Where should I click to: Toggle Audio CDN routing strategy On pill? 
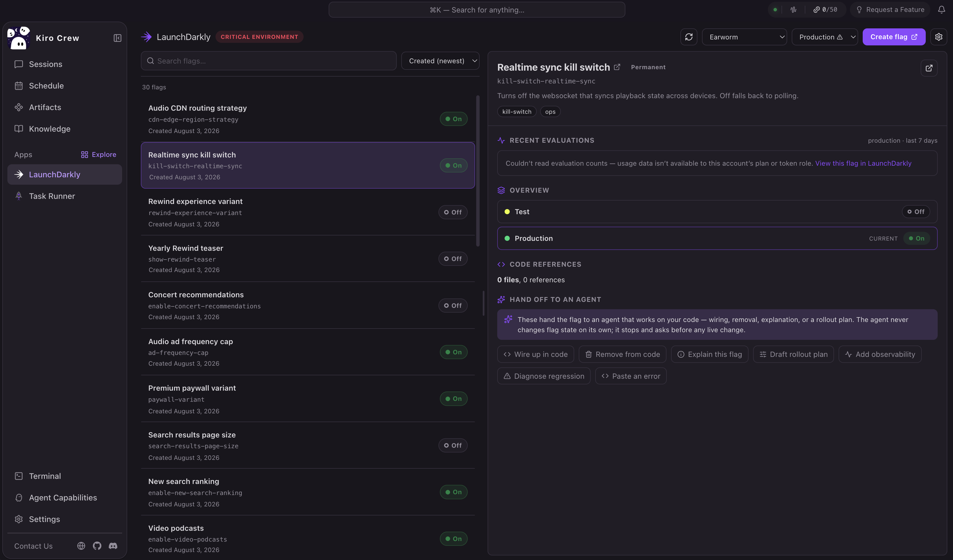pyautogui.click(x=453, y=119)
